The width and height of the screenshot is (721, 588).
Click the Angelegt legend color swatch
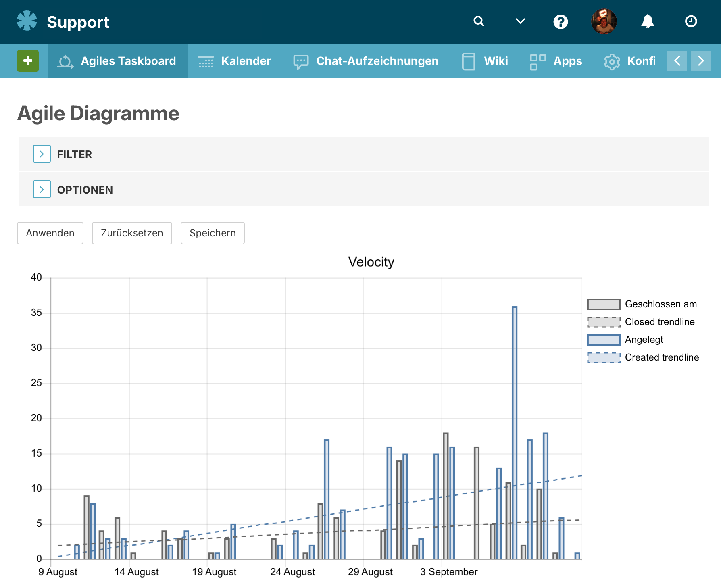(x=604, y=340)
